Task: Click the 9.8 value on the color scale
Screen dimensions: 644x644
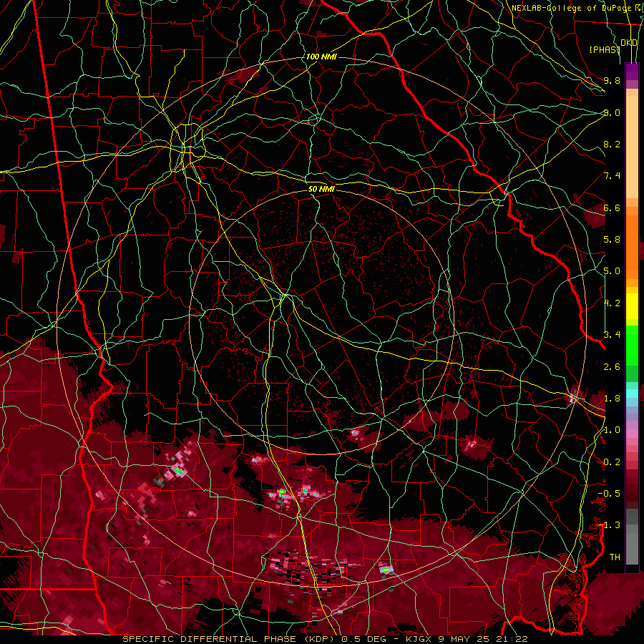Action: 612,80
